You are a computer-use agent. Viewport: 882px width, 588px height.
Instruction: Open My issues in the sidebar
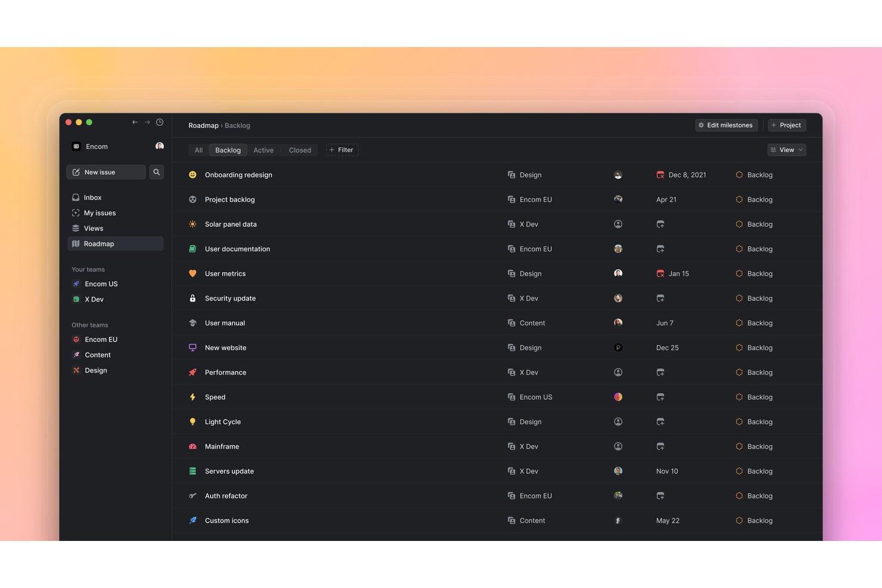115,213
